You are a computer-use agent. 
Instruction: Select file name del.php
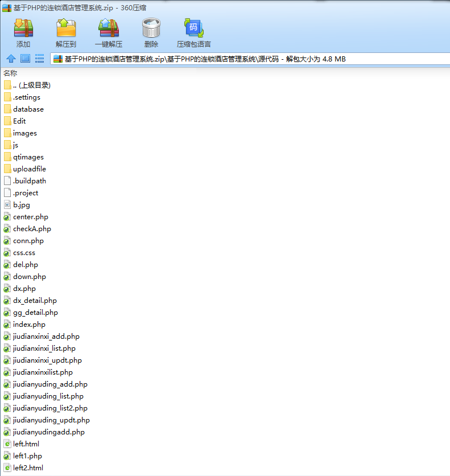26,265
